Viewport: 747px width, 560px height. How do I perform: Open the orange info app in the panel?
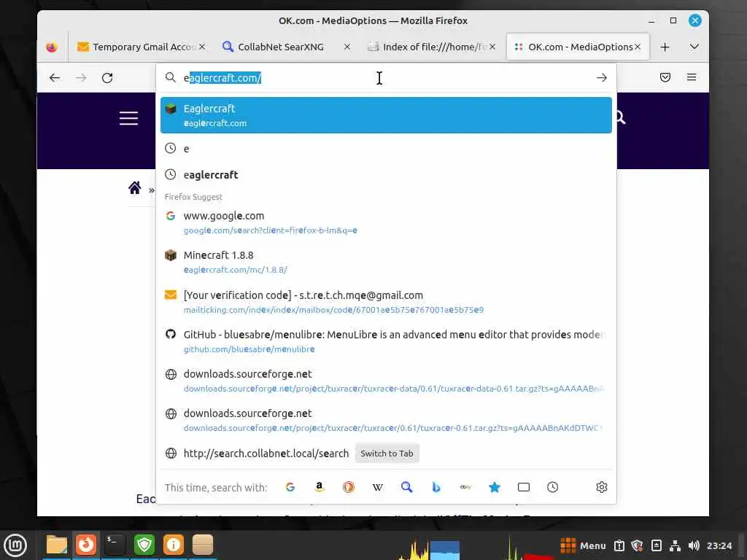(174, 545)
